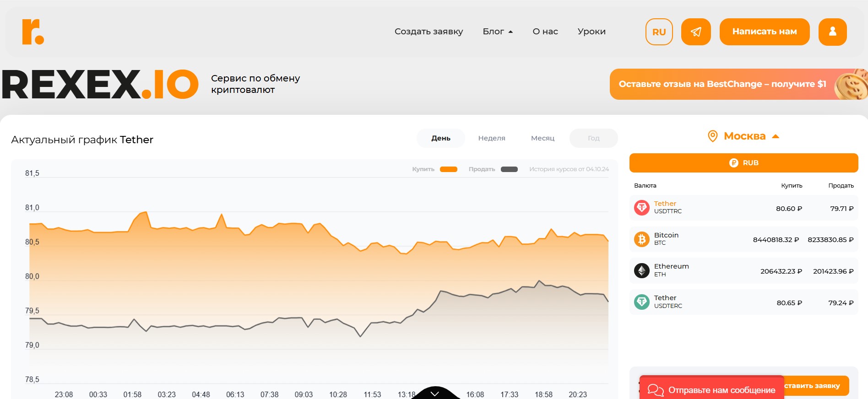The height and width of the screenshot is (399, 868).
Task: Toggle the Купить orange legend swatch
Action: (449, 169)
